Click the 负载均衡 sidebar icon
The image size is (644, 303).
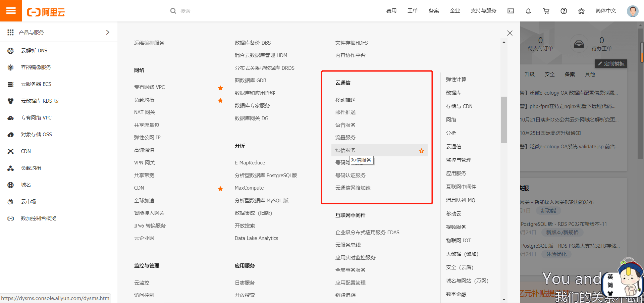click(x=10, y=168)
